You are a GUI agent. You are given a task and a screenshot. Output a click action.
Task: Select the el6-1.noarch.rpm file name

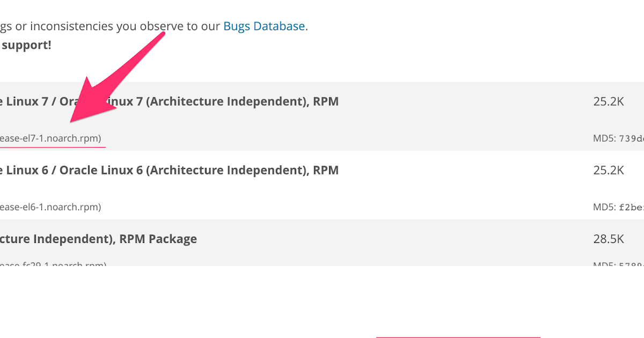[50, 207]
